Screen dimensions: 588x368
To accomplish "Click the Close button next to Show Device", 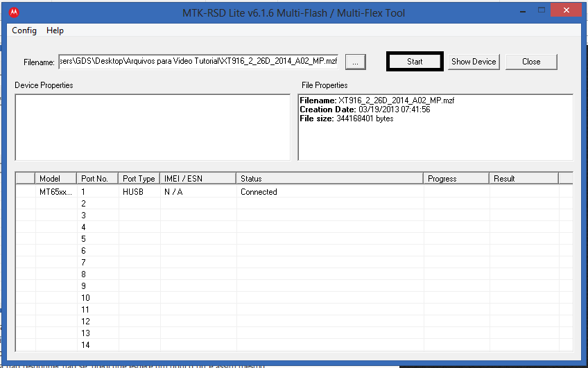I will (531, 62).
